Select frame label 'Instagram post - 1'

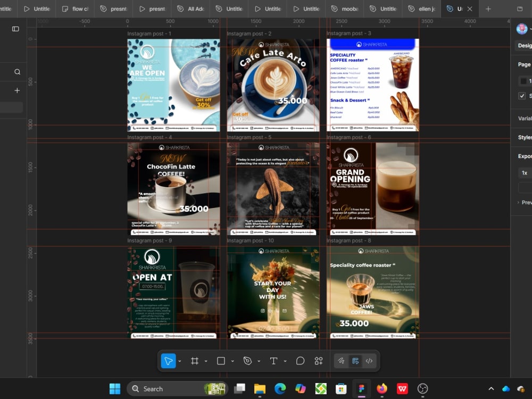(149, 34)
